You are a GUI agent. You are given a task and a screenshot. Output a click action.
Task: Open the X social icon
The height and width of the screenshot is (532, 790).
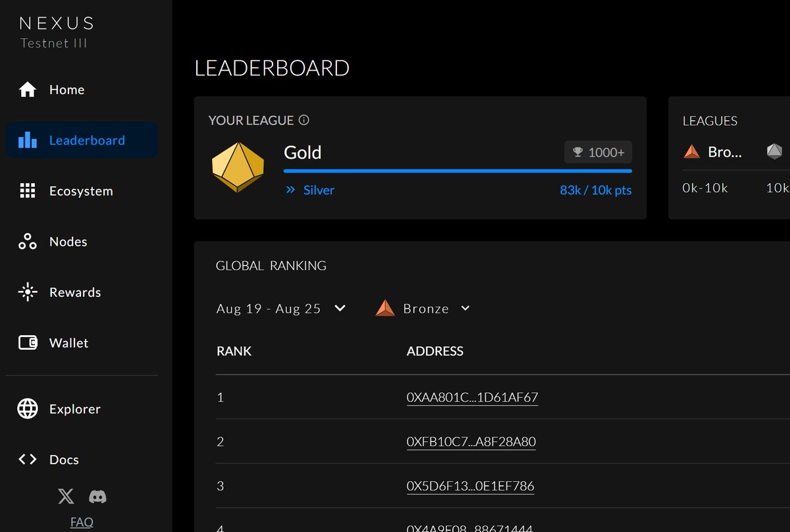point(66,496)
